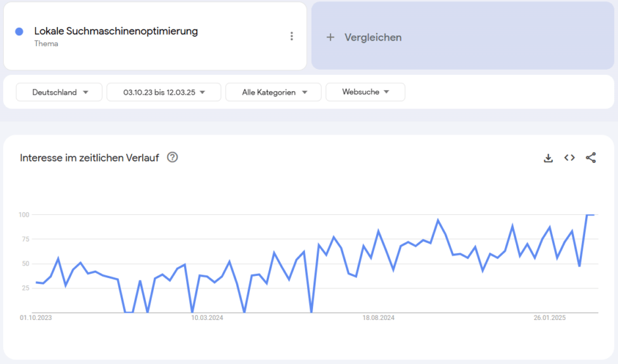
Task: Click the Interesse im zeitlichen Verlauf heading
Action: (x=89, y=158)
